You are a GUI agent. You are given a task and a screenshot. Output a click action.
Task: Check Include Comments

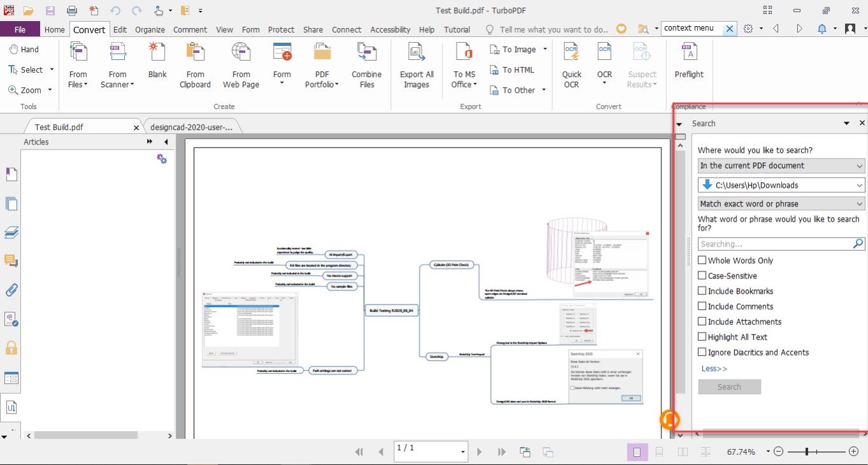coord(702,306)
